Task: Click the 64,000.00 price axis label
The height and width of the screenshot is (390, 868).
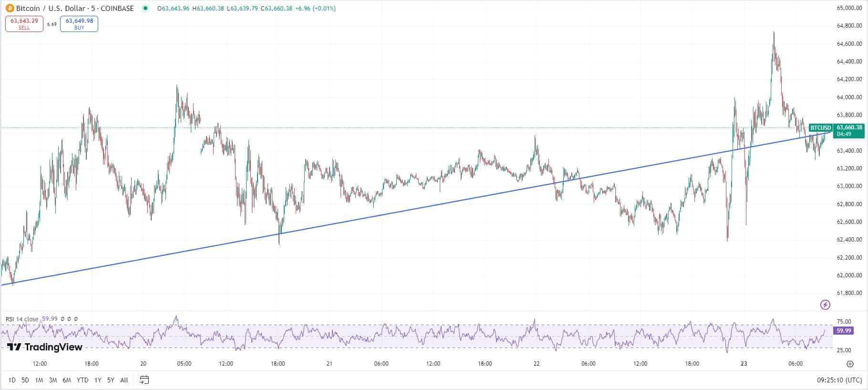Action: coord(849,97)
